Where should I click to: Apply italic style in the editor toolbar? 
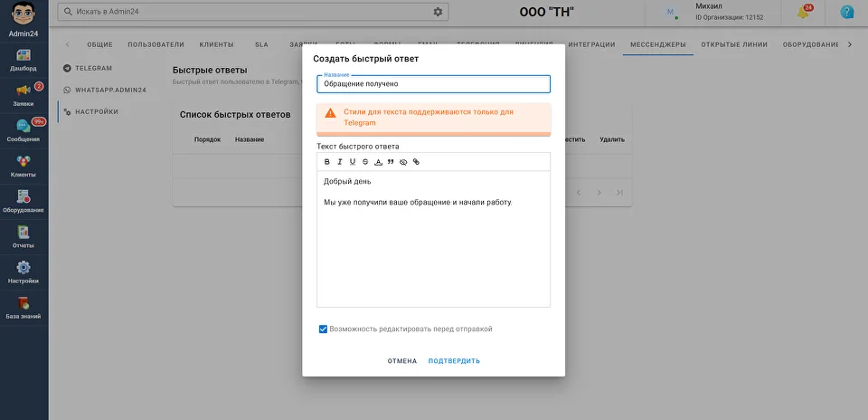coord(340,162)
